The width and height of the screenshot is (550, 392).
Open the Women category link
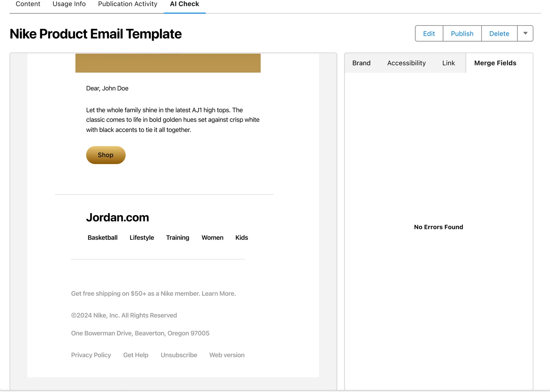click(x=212, y=238)
